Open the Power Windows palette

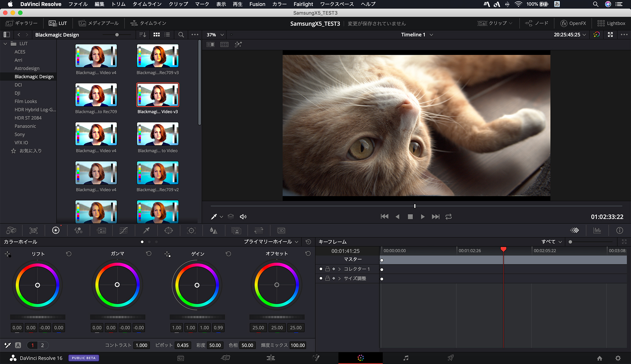click(x=169, y=230)
